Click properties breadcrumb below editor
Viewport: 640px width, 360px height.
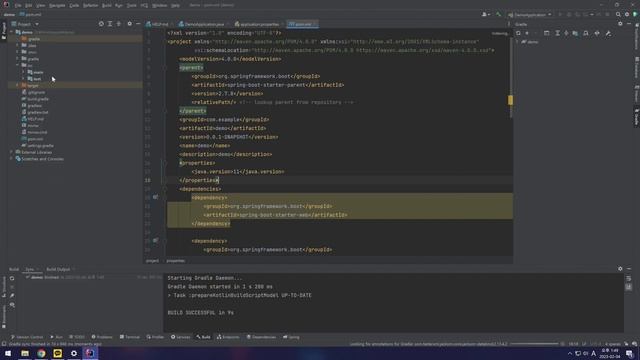[176, 261]
